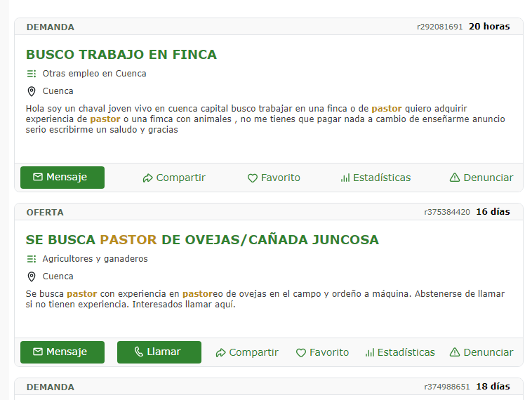
Task: Click the OFERTA label of the second ad
Action: point(45,213)
